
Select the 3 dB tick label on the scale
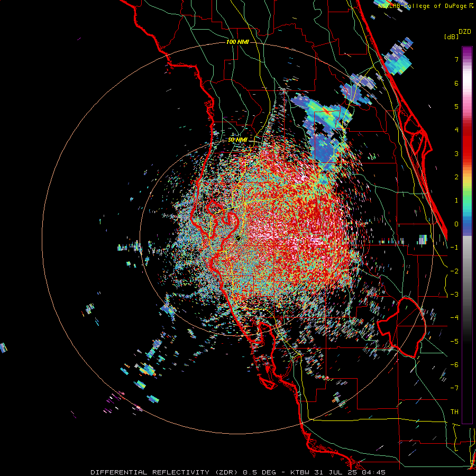pyautogui.click(x=456, y=153)
